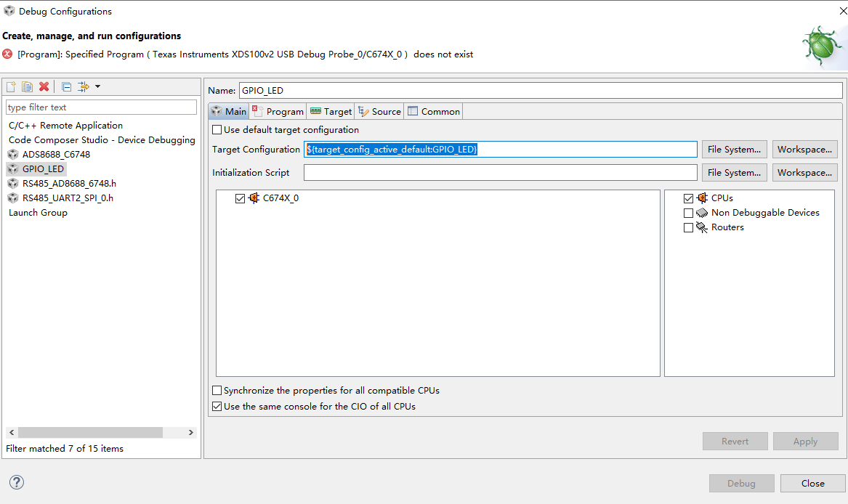The height and width of the screenshot is (504, 848).
Task: Collapse all configuration tree entries
Action: (65, 86)
